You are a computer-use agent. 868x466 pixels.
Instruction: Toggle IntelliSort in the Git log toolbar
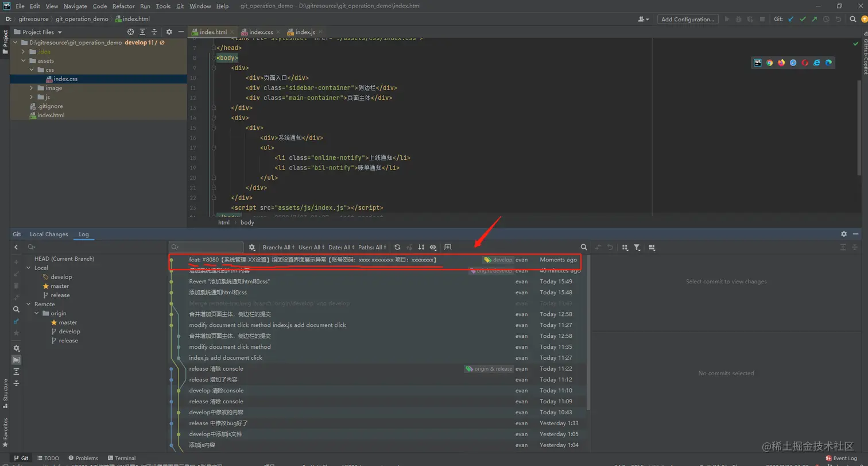[x=422, y=247]
